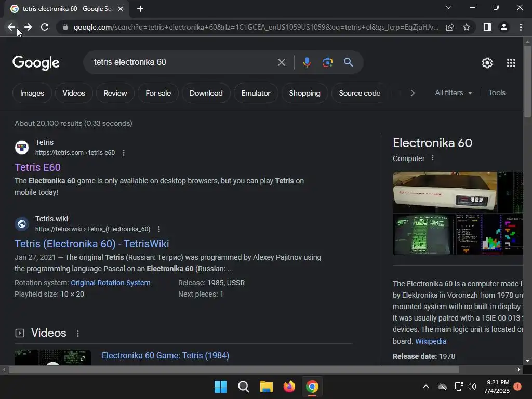Open Google quick settings gear
Image resolution: width=532 pixels, height=399 pixels.
[x=487, y=63]
